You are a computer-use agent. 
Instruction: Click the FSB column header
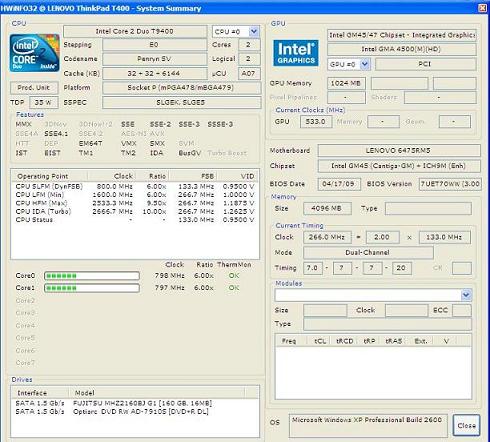pos(193,176)
